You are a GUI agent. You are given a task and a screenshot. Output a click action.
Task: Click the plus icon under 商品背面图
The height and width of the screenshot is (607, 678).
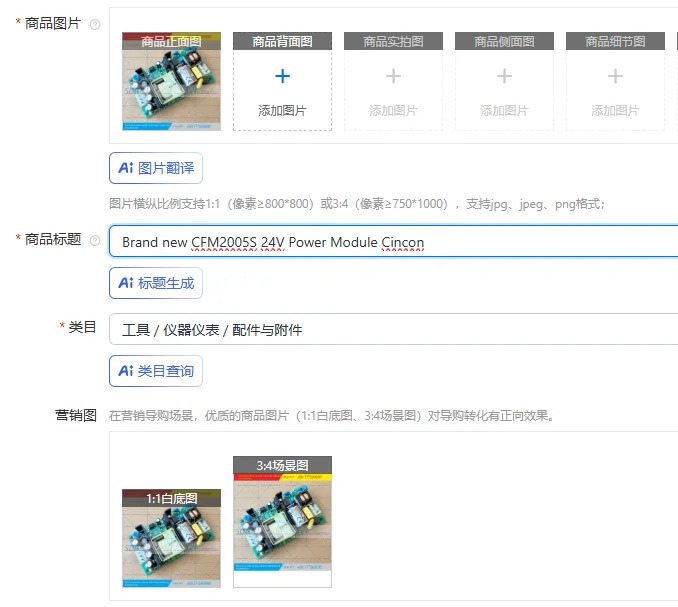point(282,76)
